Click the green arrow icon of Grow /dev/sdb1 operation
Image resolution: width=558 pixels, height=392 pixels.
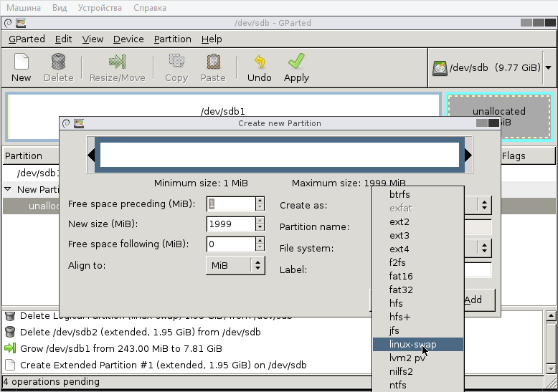[x=10, y=348]
